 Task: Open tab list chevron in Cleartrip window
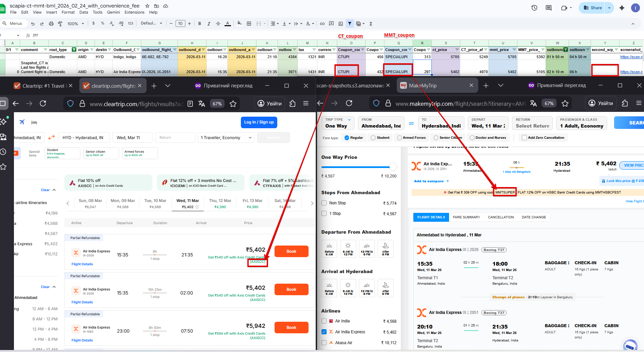[x=168, y=86]
